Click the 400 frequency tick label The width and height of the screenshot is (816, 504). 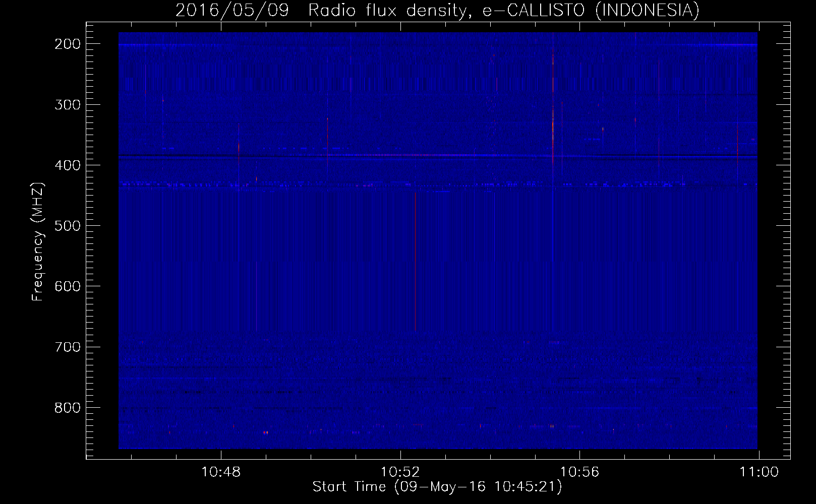pyautogui.click(x=68, y=165)
